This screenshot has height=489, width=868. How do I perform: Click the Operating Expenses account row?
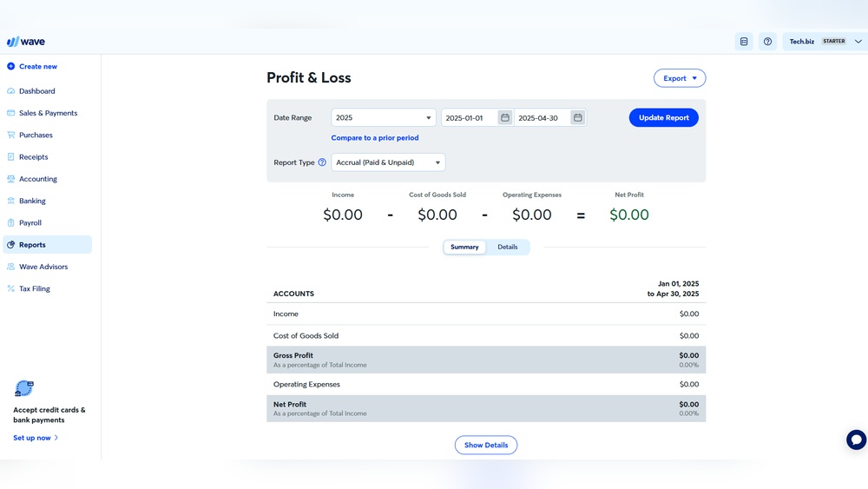coord(486,384)
